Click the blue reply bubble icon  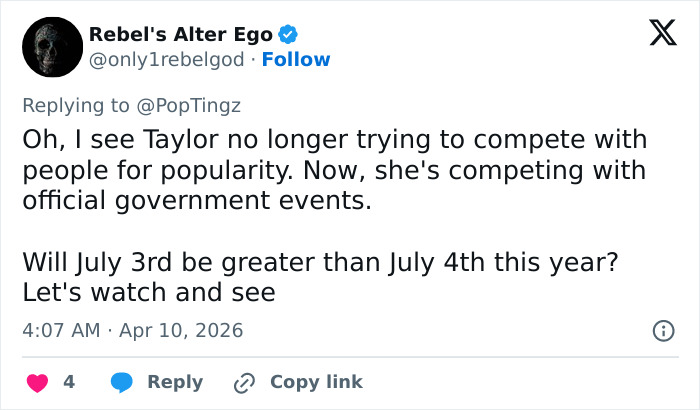pyautogui.click(x=122, y=382)
